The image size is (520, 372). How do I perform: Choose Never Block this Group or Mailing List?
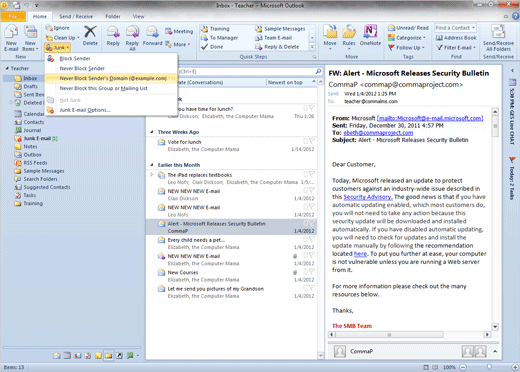tap(111, 88)
